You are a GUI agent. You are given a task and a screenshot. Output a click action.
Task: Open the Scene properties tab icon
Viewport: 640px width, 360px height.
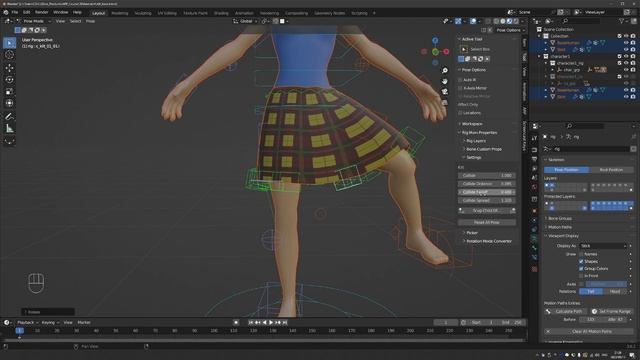pyautogui.click(x=534, y=178)
